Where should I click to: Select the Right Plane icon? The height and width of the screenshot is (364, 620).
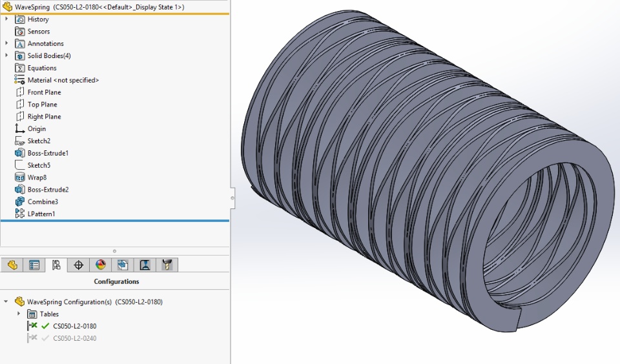20,117
